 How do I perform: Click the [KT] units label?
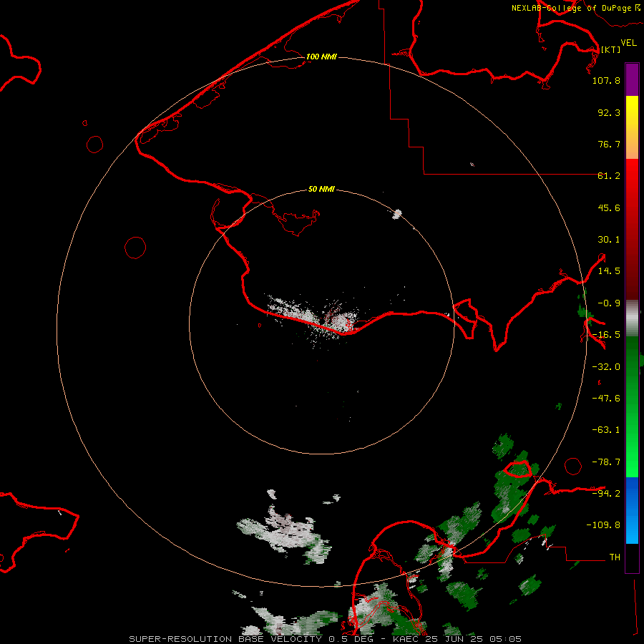coord(610,49)
